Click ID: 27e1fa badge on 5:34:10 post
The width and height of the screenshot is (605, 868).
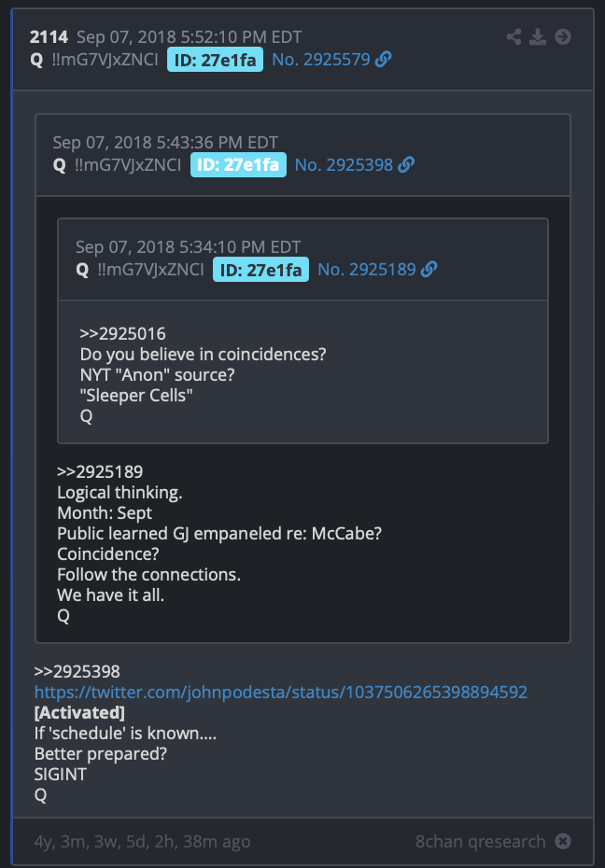pos(260,270)
